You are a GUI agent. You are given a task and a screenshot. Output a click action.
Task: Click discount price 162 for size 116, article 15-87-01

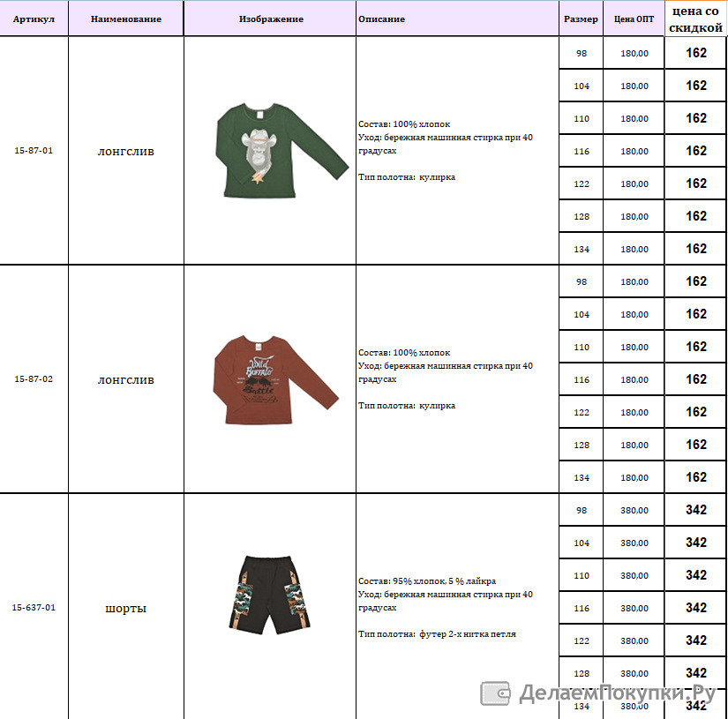point(695,151)
